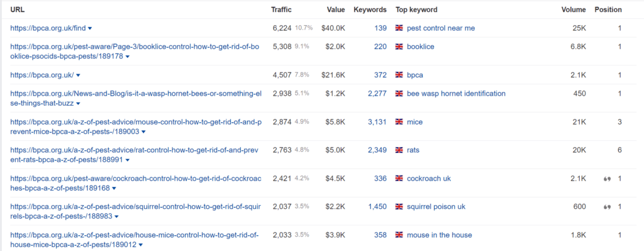Open the 2,277 keywords count link
This screenshot has width=644, height=251.
click(377, 94)
